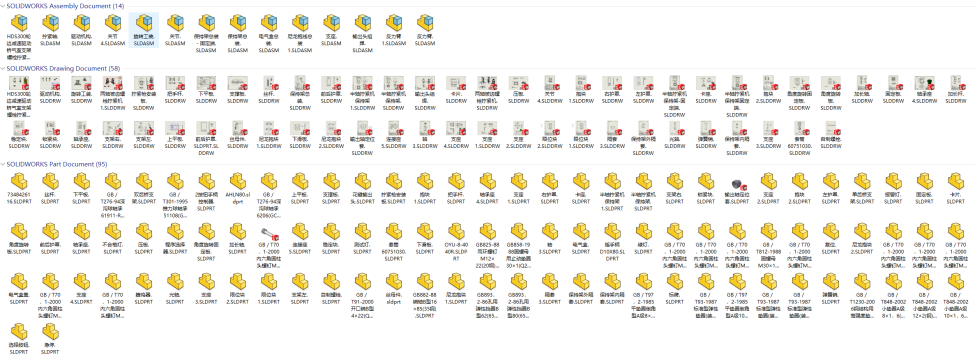Image resolution: width=975 pixels, height=364 pixels.
Task: Select GB/T301-1995 thrust bearing 51108 part icon
Action: tap(175, 182)
